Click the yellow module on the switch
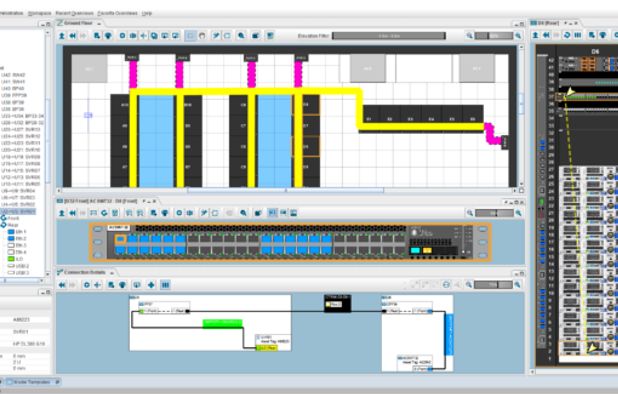The width and height of the screenshot is (618, 394). (x=427, y=251)
